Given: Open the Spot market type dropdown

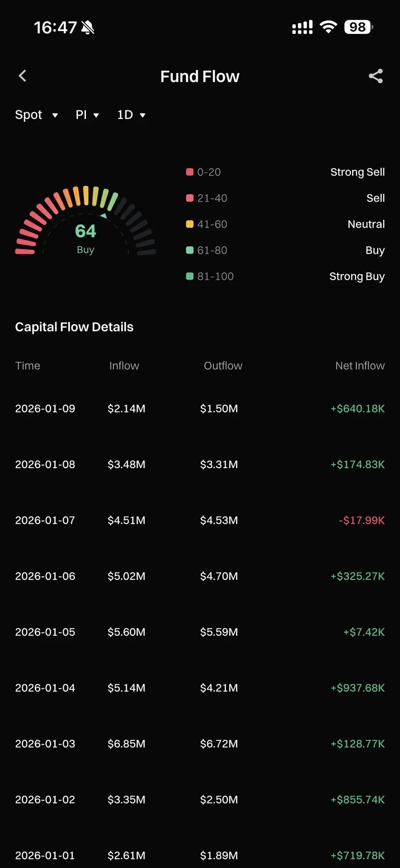Looking at the screenshot, I should point(36,115).
